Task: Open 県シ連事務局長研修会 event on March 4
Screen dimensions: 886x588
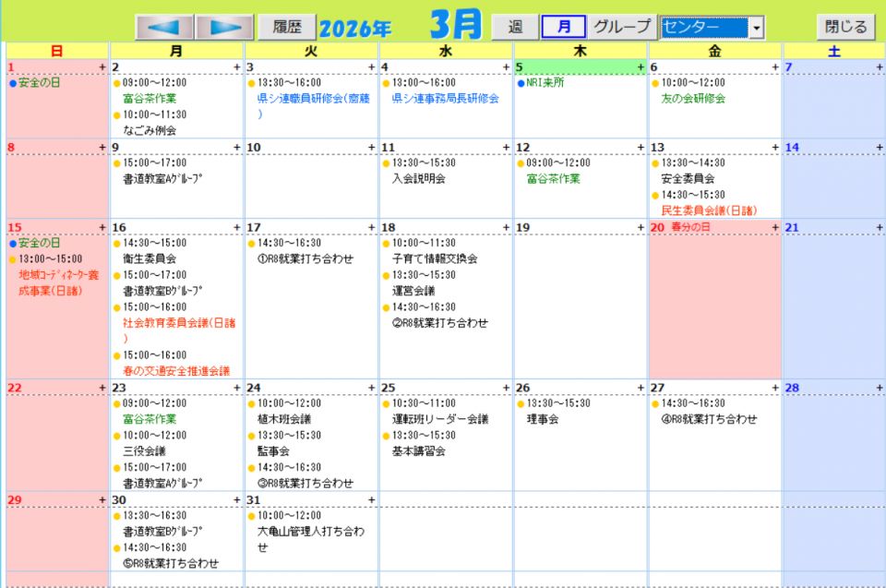Action: click(x=445, y=98)
